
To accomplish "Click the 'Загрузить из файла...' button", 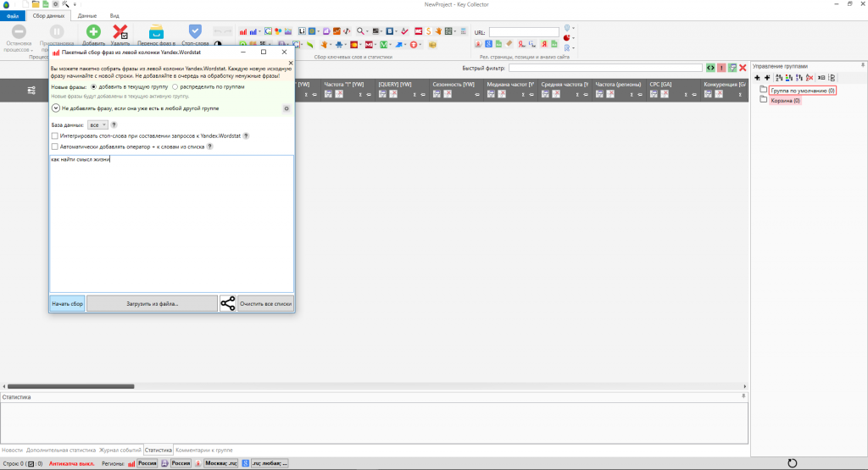I will [x=152, y=303].
